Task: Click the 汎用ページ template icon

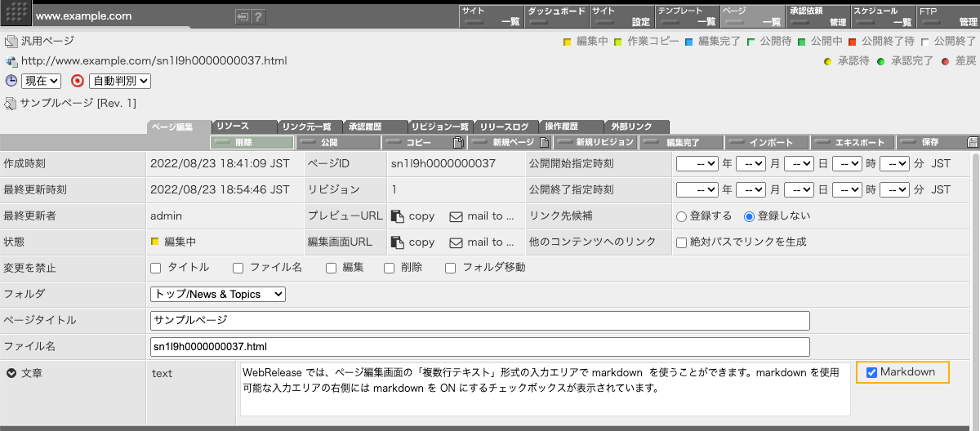Action: (x=11, y=42)
